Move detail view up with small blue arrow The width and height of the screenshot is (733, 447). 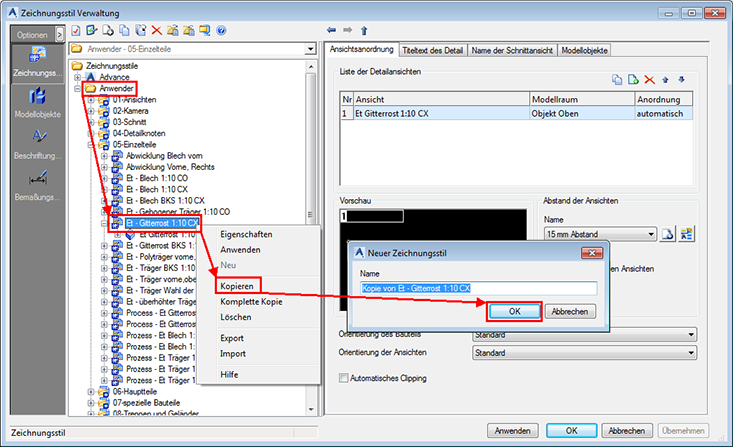pyautogui.click(x=665, y=80)
